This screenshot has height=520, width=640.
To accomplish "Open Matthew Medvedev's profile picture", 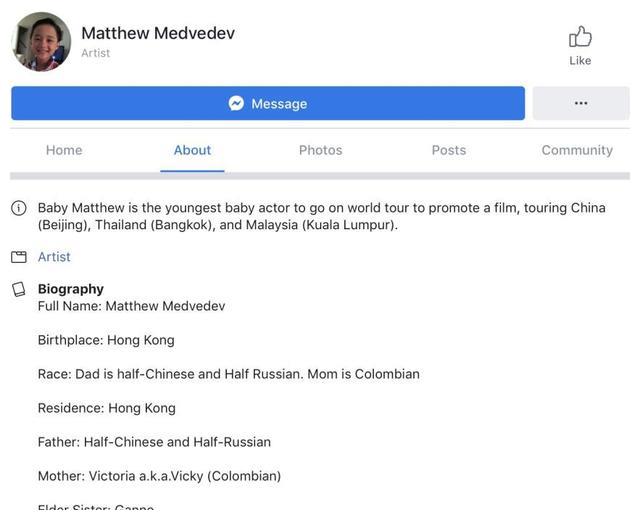I will (x=41, y=41).
